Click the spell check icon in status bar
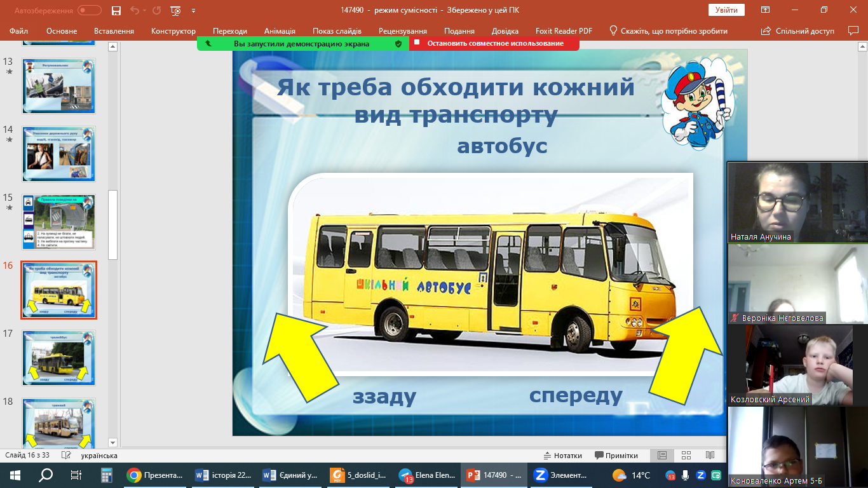Screen dimensions: 868x488 (65, 455)
